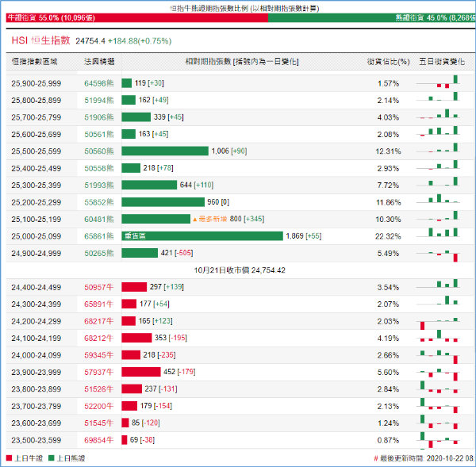Open bear warrant link 55852熊
Screen dimensions: 476x467
tap(99, 202)
